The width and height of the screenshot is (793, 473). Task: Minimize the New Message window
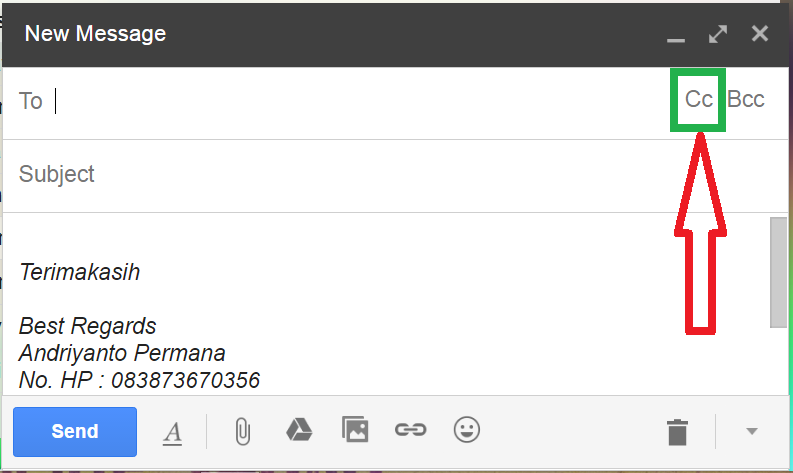(x=676, y=35)
